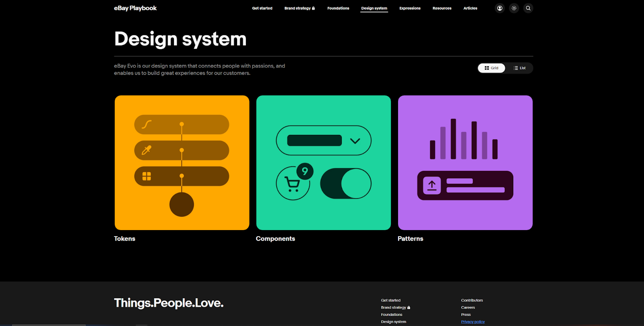Switch to List view

click(x=519, y=68)
